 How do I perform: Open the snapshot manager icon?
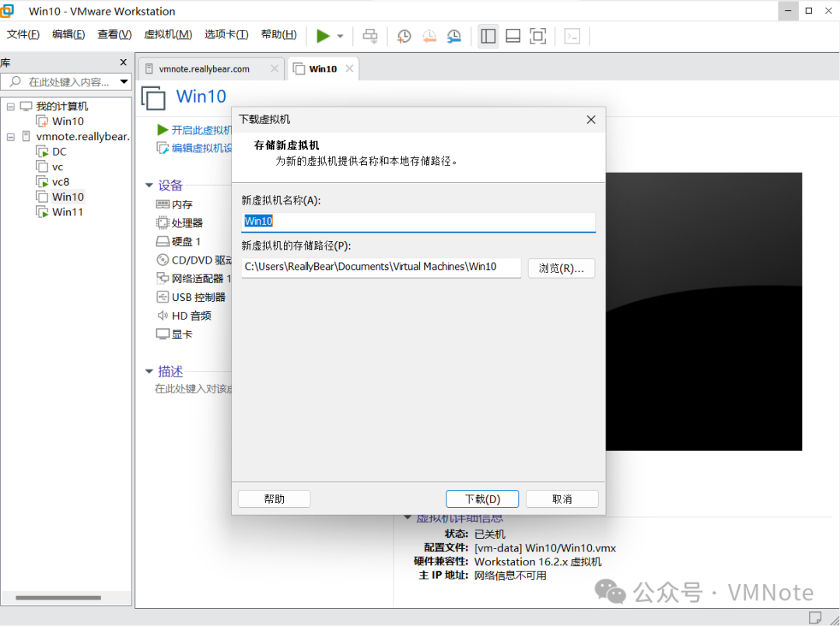[454, 36]
